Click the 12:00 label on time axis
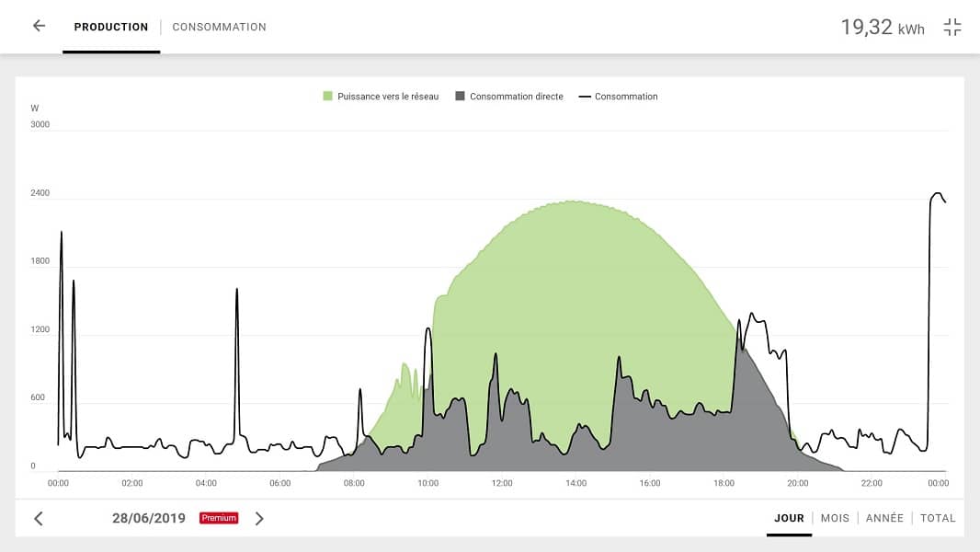Image resolution: width=980 pixels, height=552 pixels. 502,483
